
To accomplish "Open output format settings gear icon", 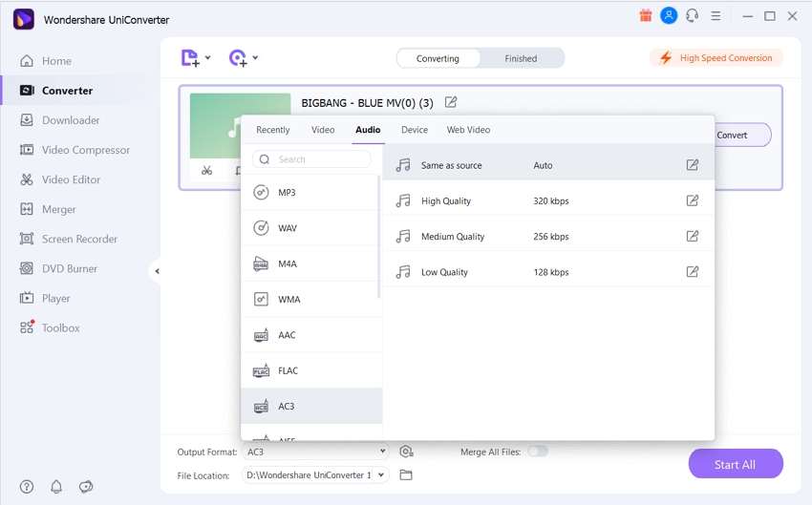I will [406, 452].
